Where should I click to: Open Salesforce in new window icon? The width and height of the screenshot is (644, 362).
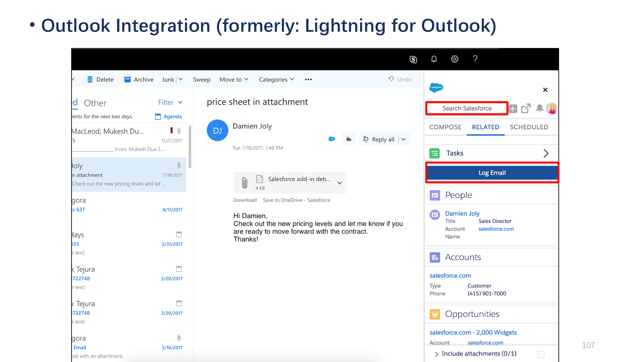pos(526,108)
